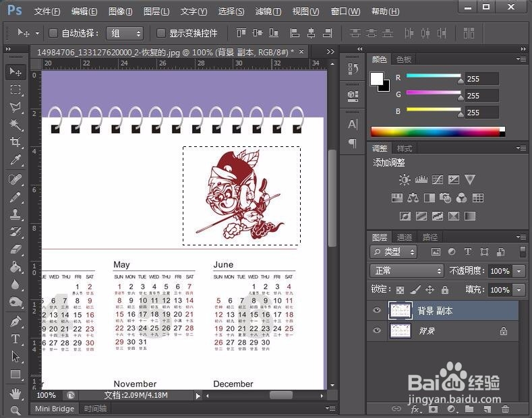
Task: Switch to the 时间轴 tab
Action: (x=95, y=409)
